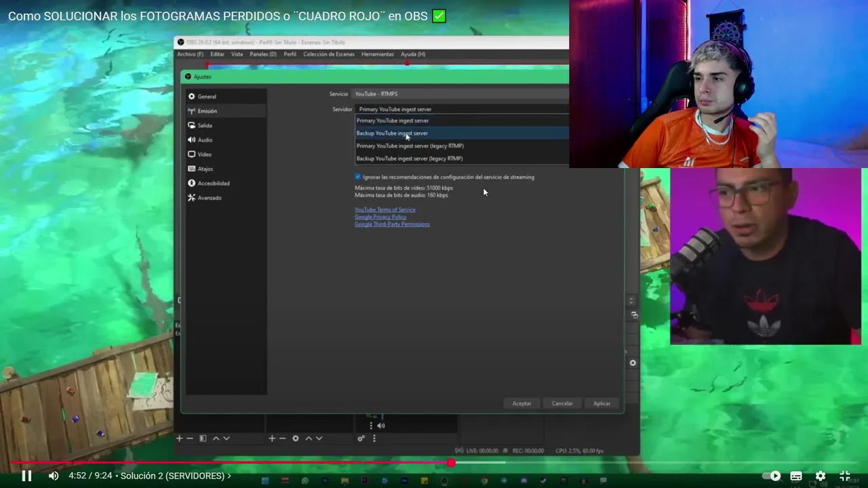Pause the YouTube video
The image size is (868, 488).
(26, 476)
